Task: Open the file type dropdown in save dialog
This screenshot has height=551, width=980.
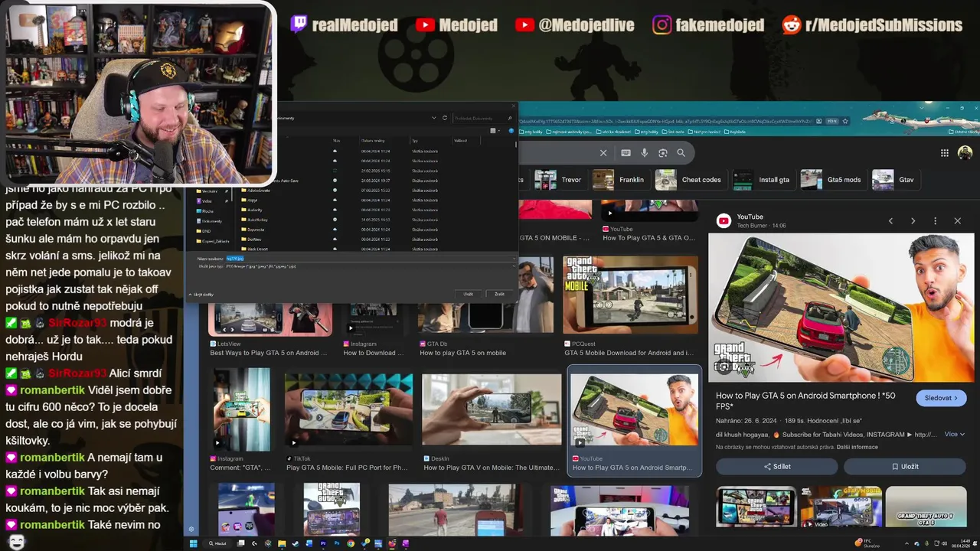Action: coord(370,266)
